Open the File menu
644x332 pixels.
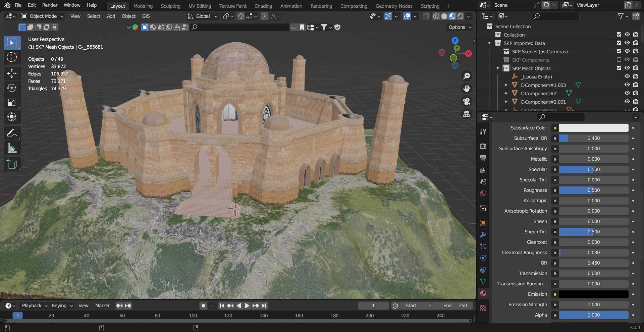18,5
